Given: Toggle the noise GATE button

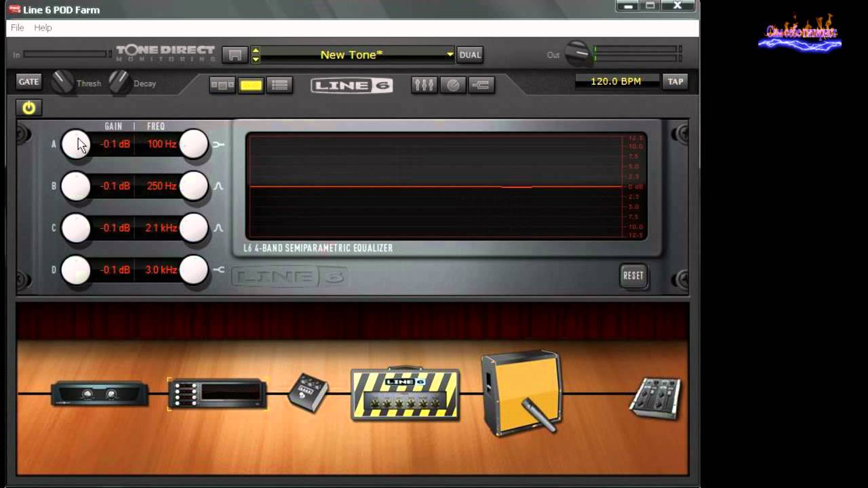Looking at the screenshot, I should 28,81.
